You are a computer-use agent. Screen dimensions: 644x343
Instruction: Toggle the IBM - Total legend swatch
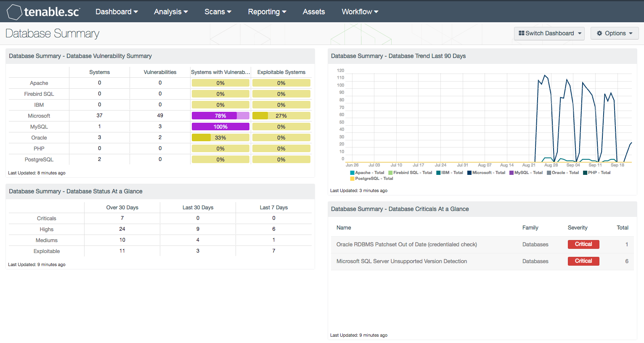[438, 173]
